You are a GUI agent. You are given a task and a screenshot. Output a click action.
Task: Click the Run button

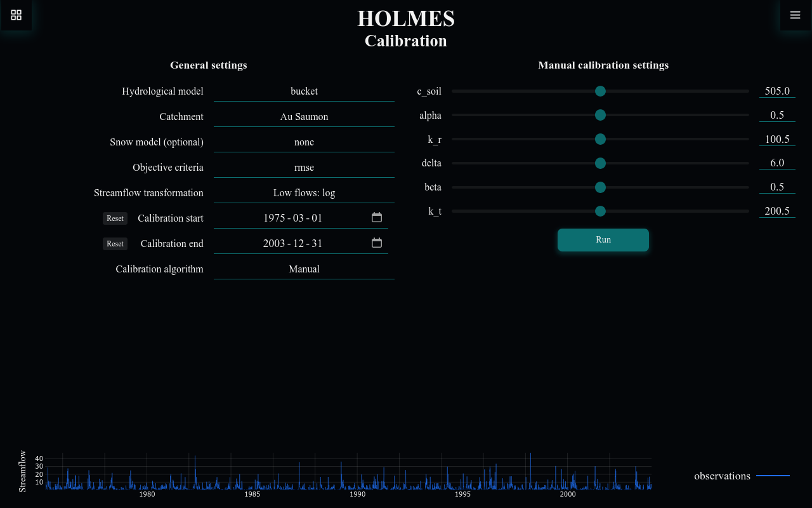point(603,239)
